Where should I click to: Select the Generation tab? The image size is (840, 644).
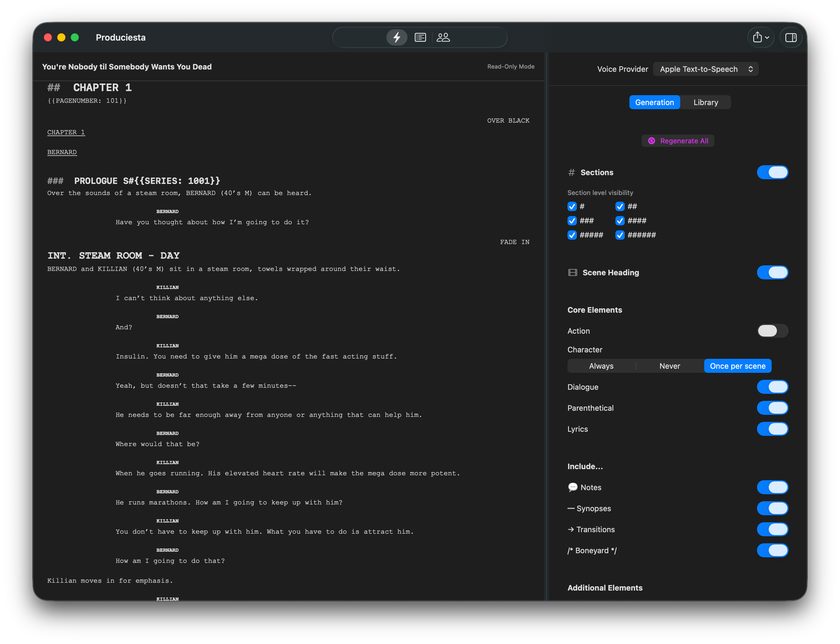[x=654, y=102]
